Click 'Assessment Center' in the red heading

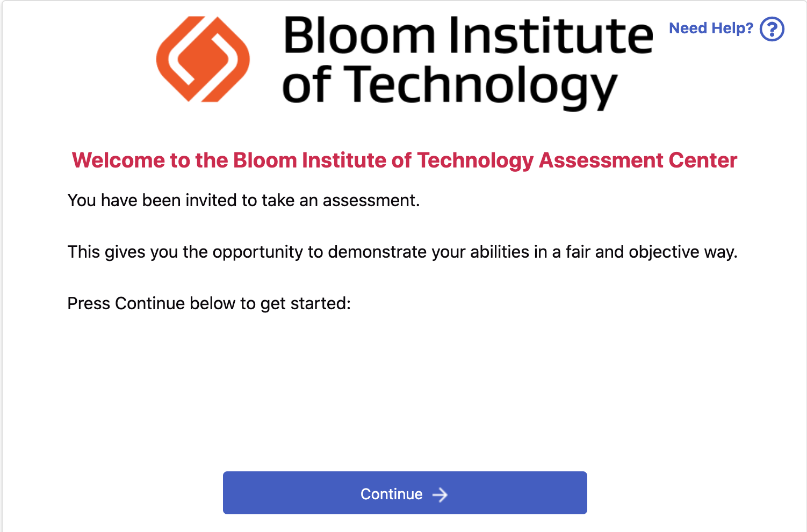(x=638, y=160)
